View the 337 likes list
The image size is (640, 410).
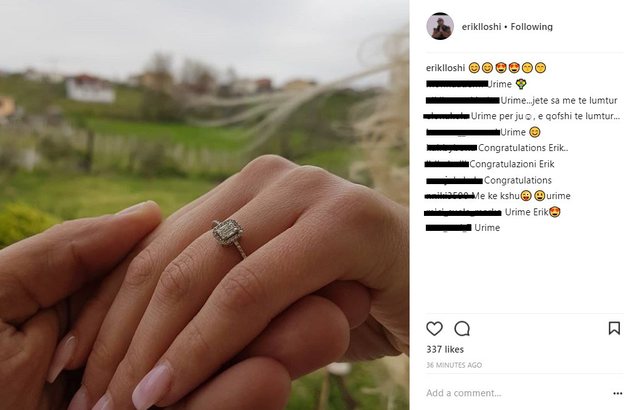click(x=445, y=349)
